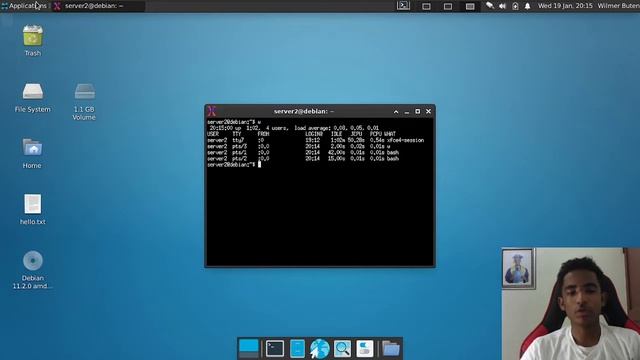Click the volume speaker tray icon
640x360 pixels.
tap(502, 6)
